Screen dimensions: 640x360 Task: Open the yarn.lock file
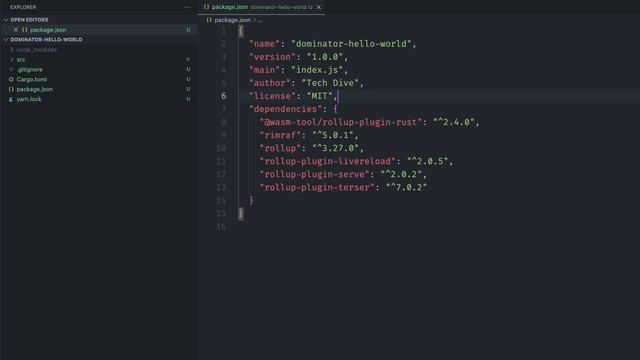29,99
